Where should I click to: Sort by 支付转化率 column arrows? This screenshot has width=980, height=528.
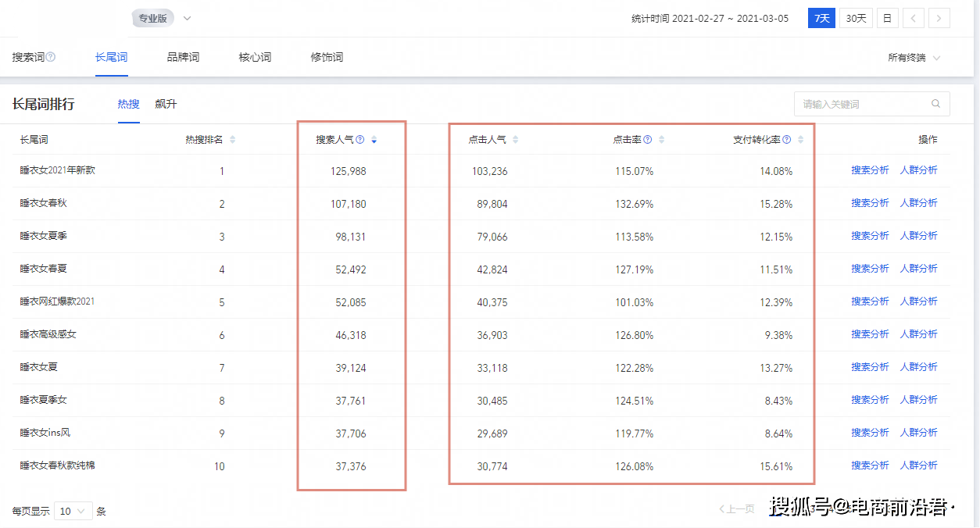[801, 140]
